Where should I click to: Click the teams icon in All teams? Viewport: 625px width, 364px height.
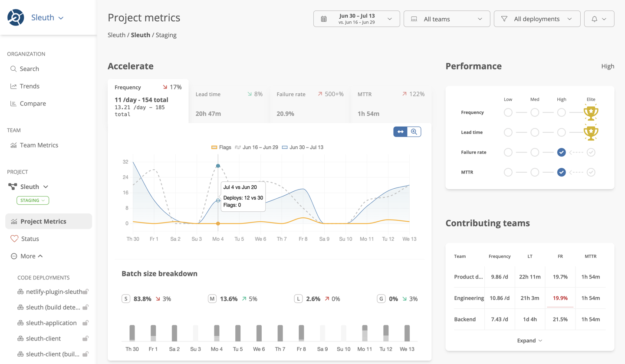[x=414, y=19]
